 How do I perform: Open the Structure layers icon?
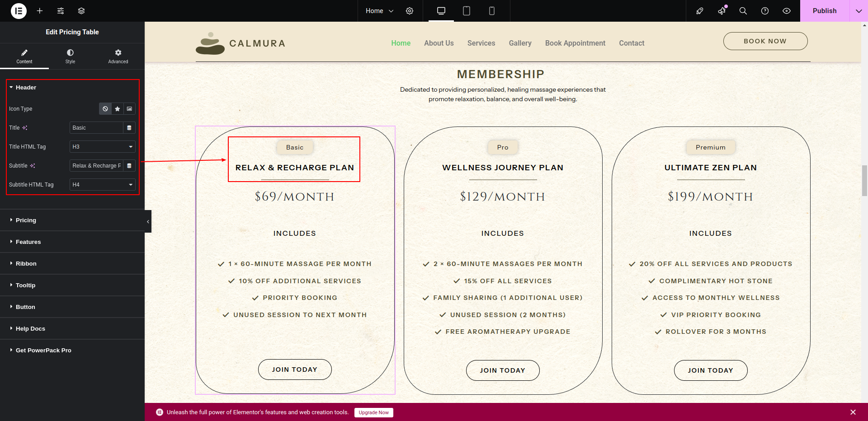[81, 11]
